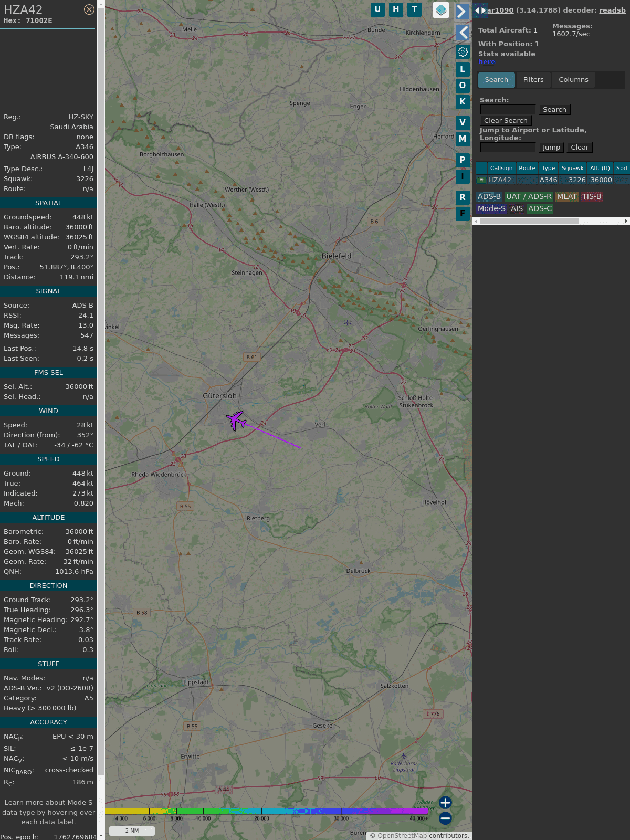
Task: Toggle the M map button
Action: pos(463,139)
